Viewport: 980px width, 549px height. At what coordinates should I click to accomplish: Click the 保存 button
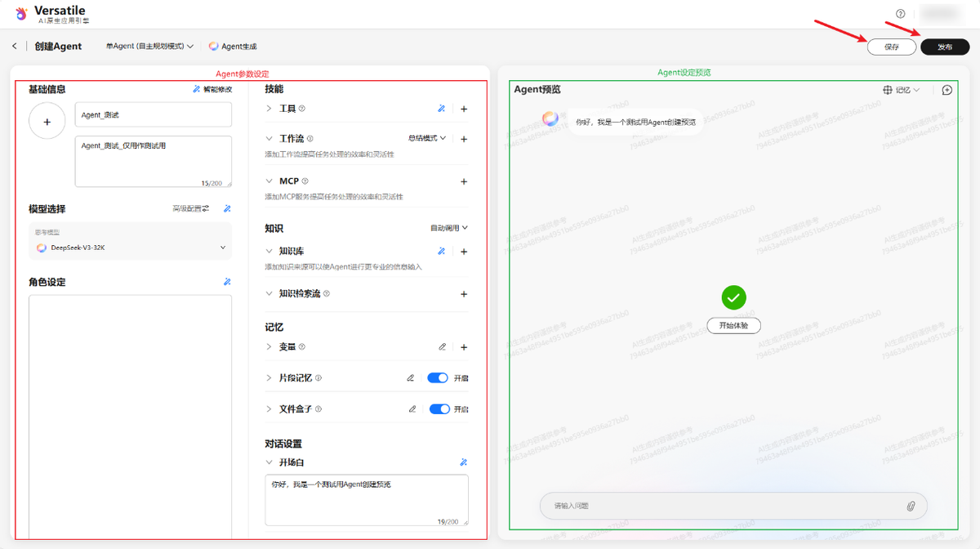(x=892, y=47)
